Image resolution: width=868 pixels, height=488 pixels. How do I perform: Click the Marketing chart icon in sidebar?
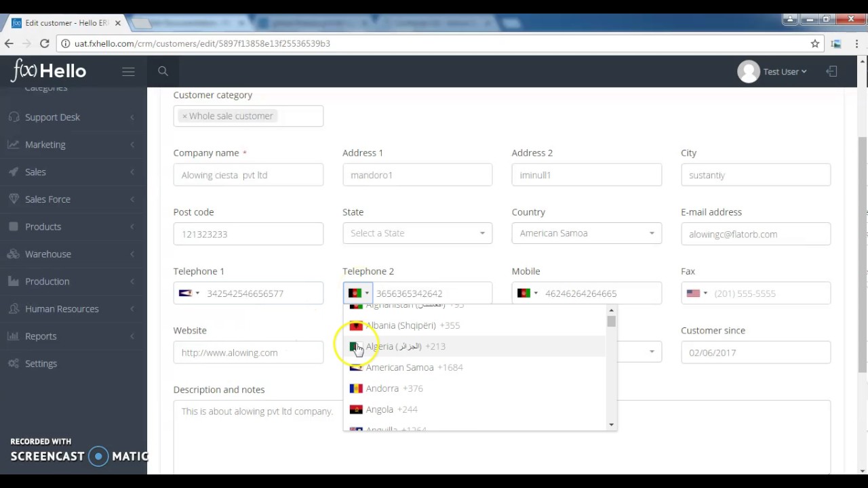[x=14, y=144]
